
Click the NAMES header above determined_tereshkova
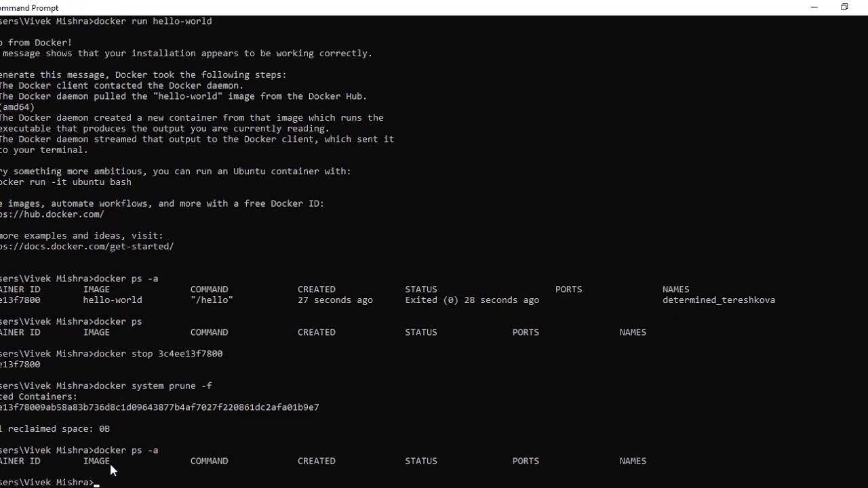675,289
